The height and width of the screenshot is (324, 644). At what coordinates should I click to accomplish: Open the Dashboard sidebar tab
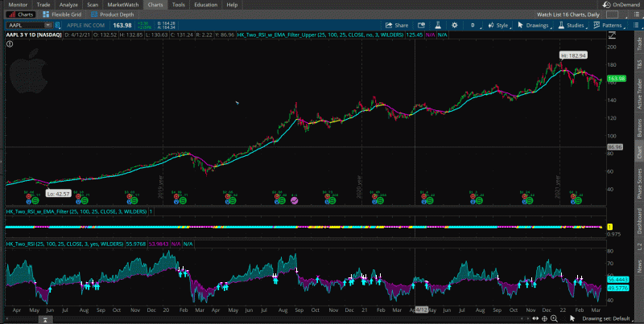[639, 220]
